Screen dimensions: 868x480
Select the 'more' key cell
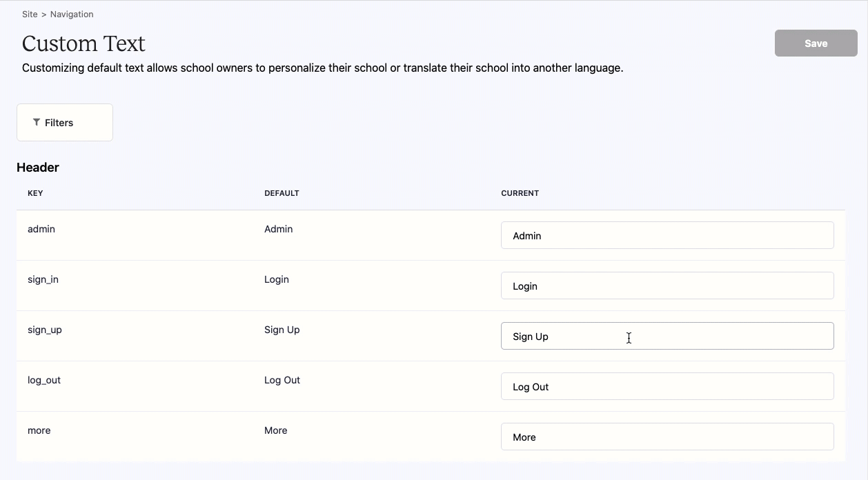pos(39,430)
